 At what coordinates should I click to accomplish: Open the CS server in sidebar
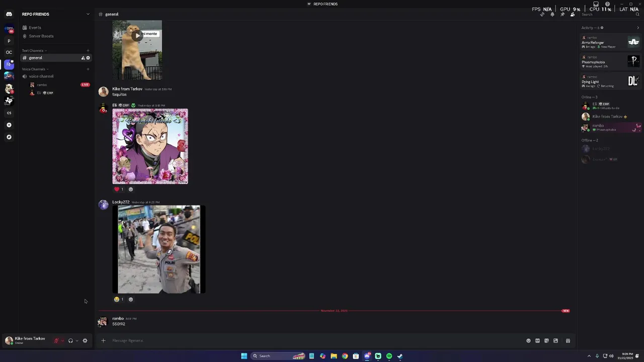pos(9,113)
